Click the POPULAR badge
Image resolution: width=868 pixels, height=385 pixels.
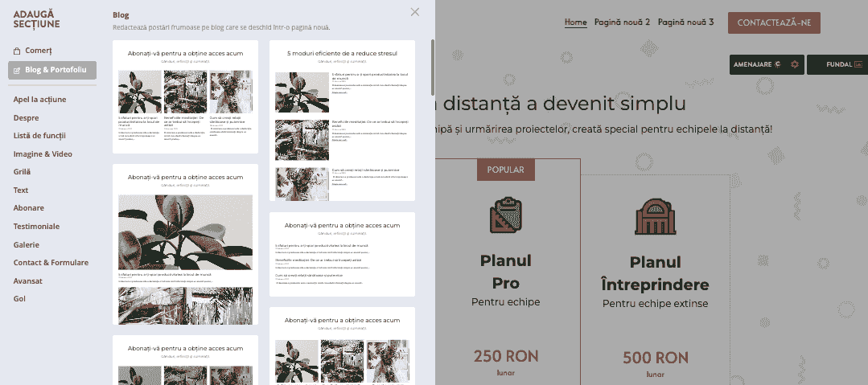(505, 170)
